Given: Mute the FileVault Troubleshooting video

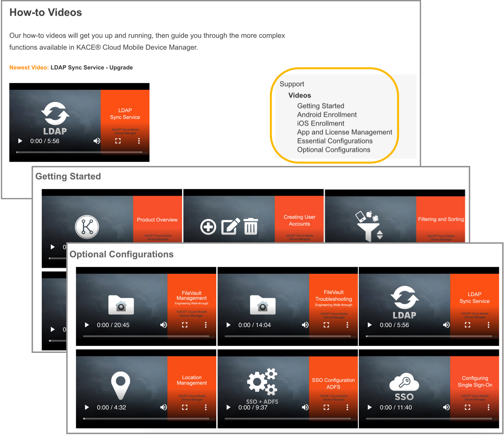Looking at the screenshot, I should pyautogui.click(x=305, y=325).
